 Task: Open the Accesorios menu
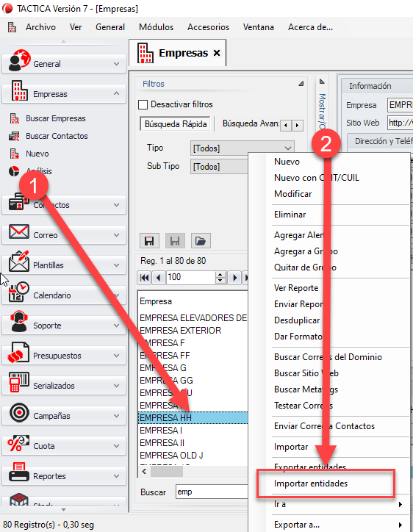click(x=209, y=27)
